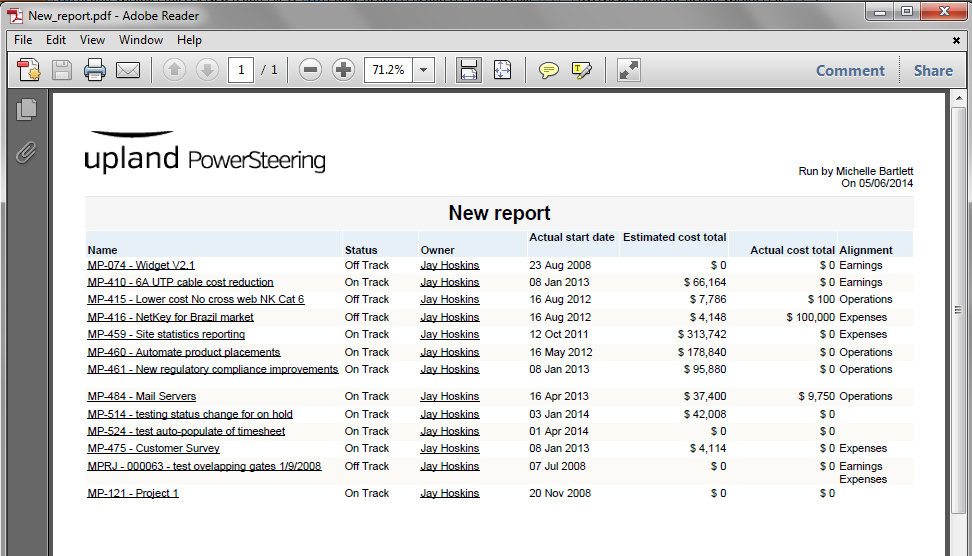This screenshot has width=972, height=556.
Task: Open the View menu
Action: pyautogui.click(x=92, y=40)
